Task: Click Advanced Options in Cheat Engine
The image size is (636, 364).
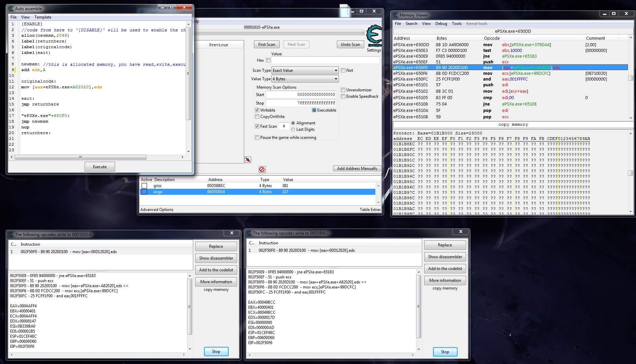Action: pos(157,210)
